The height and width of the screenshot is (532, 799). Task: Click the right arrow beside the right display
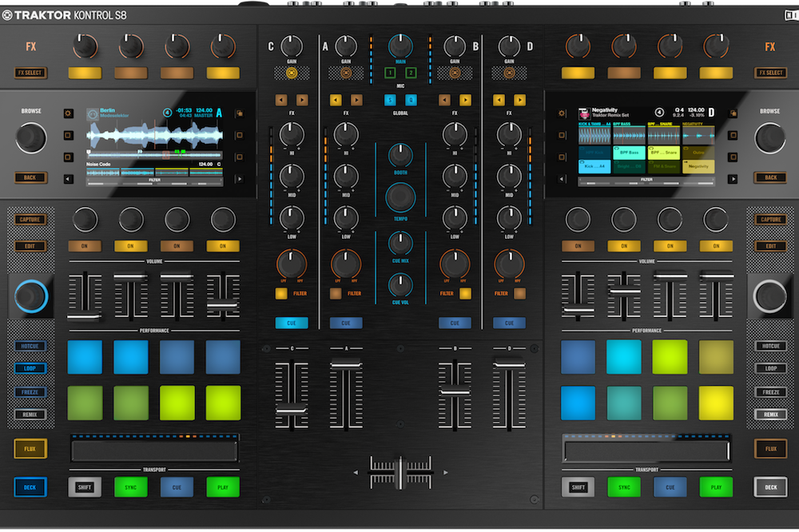733,177
